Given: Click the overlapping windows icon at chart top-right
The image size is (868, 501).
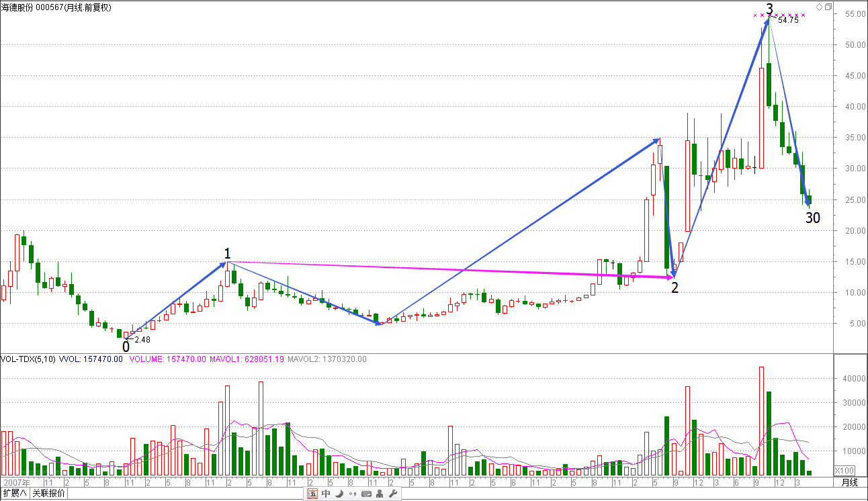Looking at the screenshot, I should click(x=828, y=7).
